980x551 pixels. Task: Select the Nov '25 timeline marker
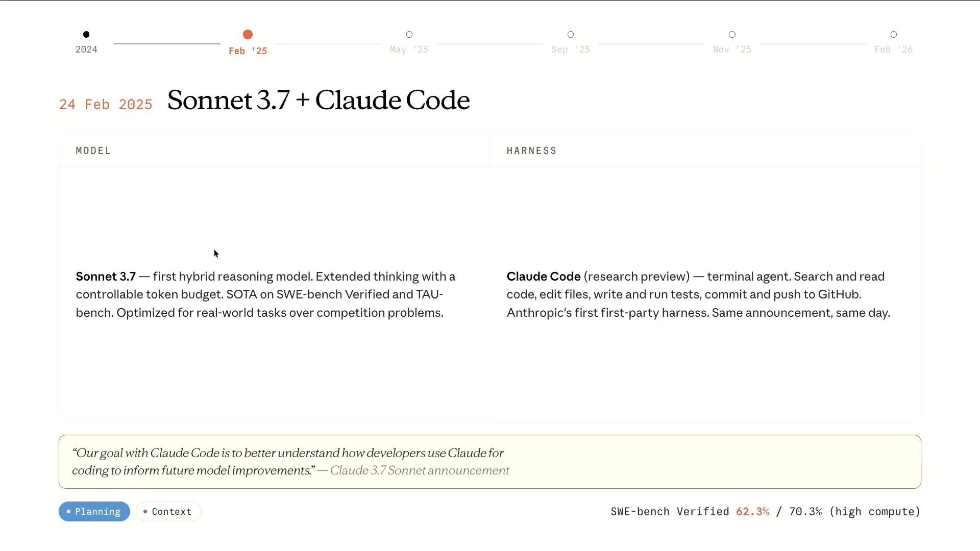pyautogui.click(x=732, y=35)
